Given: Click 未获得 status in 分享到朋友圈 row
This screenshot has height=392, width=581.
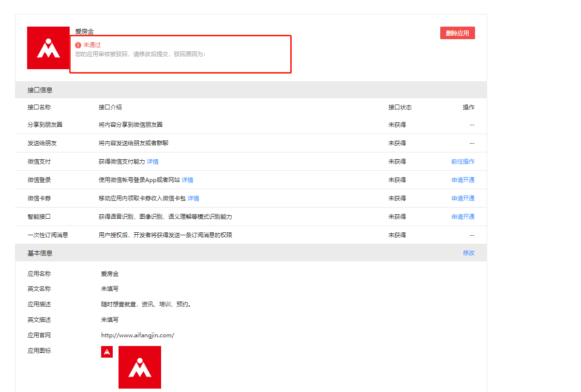Looking at the screenshot, I should point(397,125).
